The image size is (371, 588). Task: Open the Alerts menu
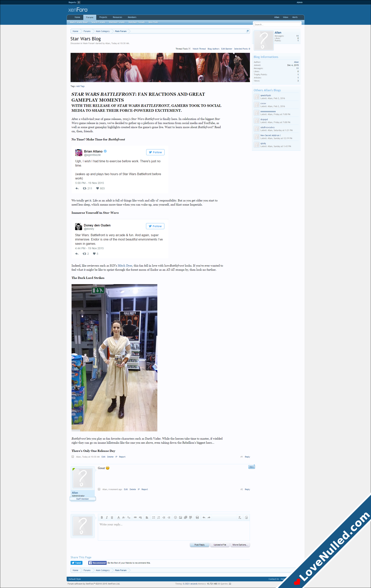point(295,17)
